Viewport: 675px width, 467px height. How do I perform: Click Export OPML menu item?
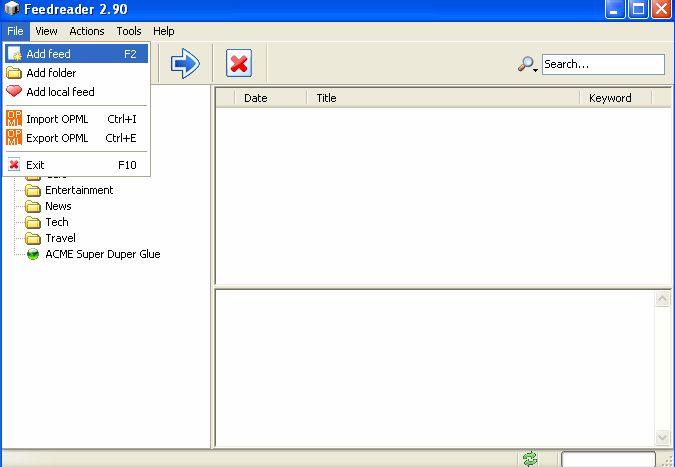click(57, 138)
